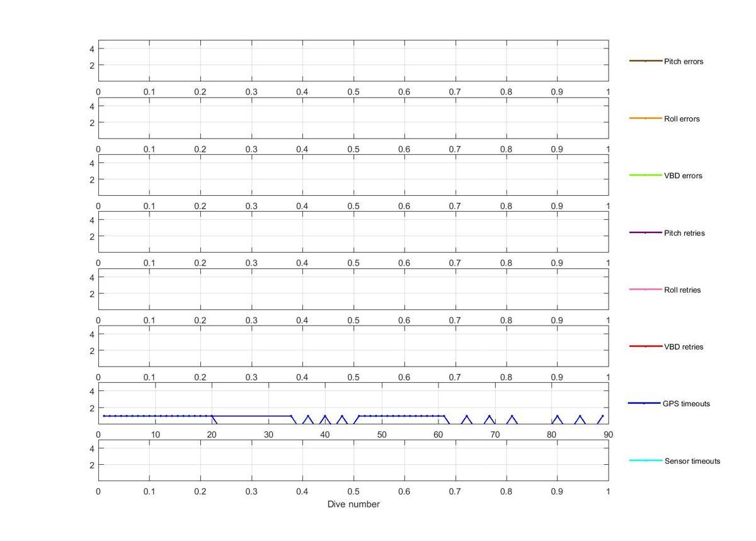756x541 pixels.
Task: Select GPS timeouts peak at dive 81
Action: pos(558,416)
